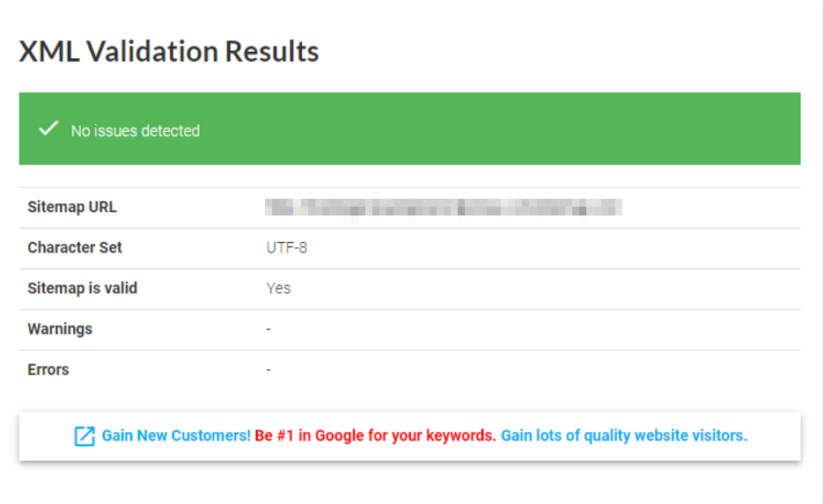Select the 'Errors' label
This screenshot has width=824, height=504.
(x=48, y=369)
